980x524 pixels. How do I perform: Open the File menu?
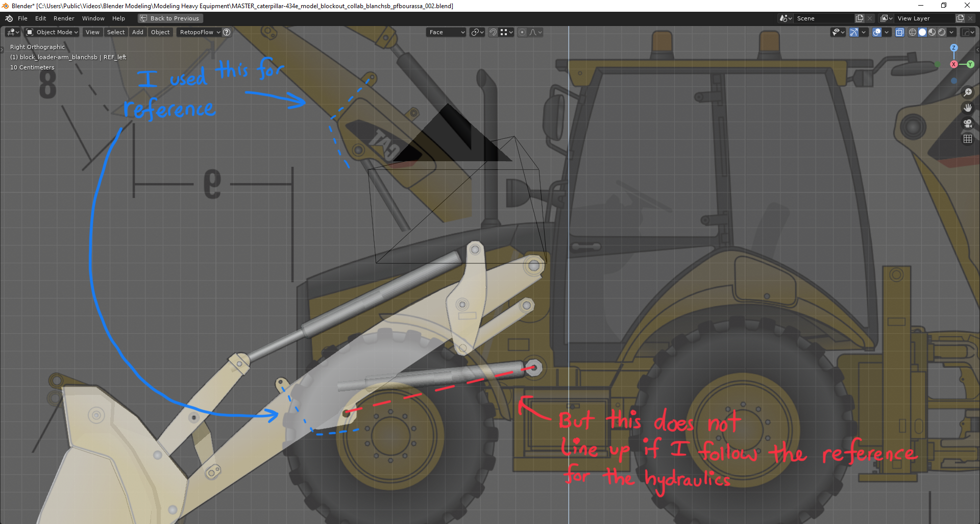(22, 18)
